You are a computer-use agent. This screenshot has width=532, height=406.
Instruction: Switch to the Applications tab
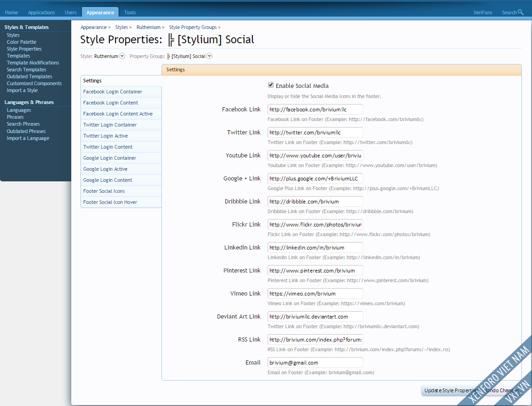pos(41,12)
